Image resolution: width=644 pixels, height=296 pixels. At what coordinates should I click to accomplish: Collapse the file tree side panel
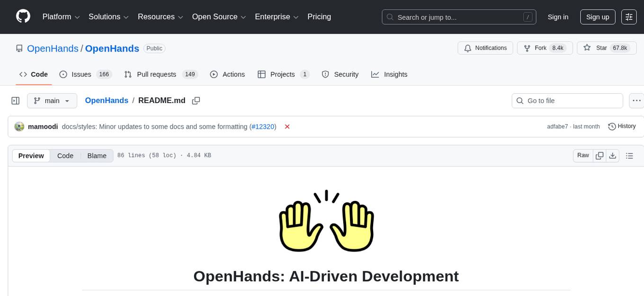[x=16, y=100]
